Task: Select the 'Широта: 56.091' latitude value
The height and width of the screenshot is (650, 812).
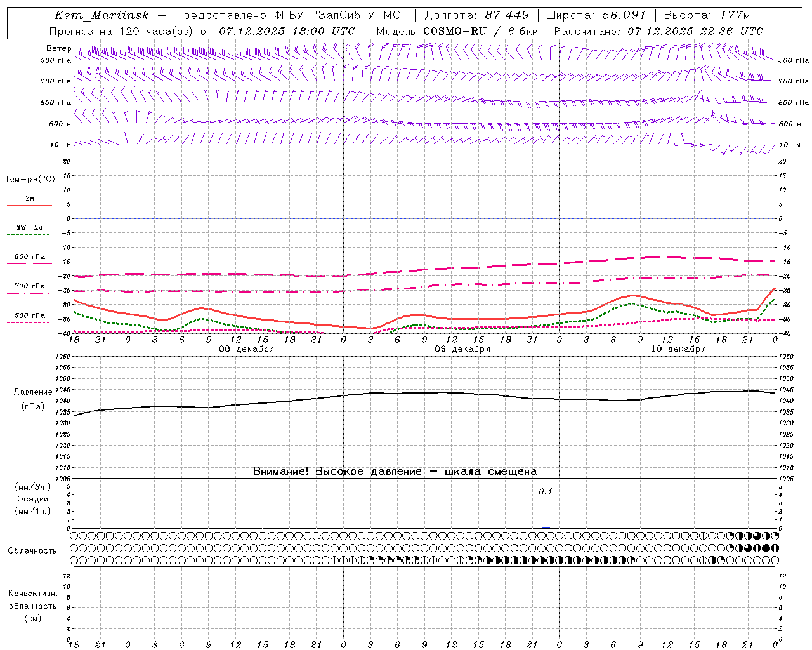Action: click(x=595, y=15)
